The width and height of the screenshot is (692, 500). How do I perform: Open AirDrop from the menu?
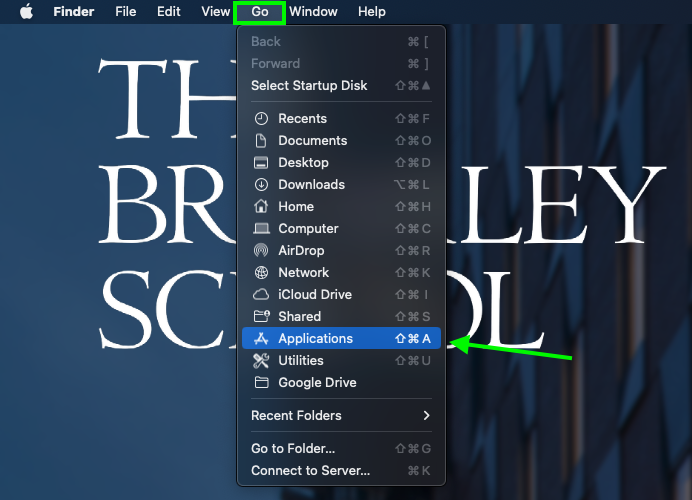341,250
